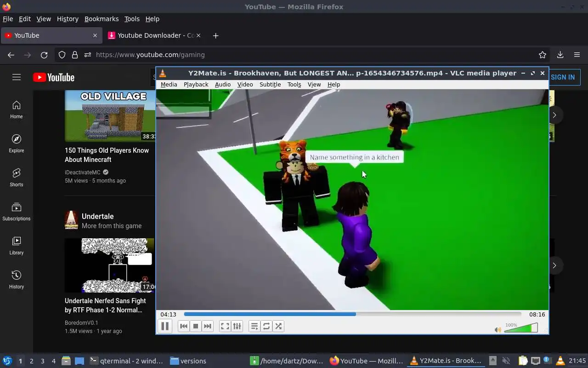Toggle the 08:16 total time display
The height and width of the screenshot is (368, 588).
537,315
